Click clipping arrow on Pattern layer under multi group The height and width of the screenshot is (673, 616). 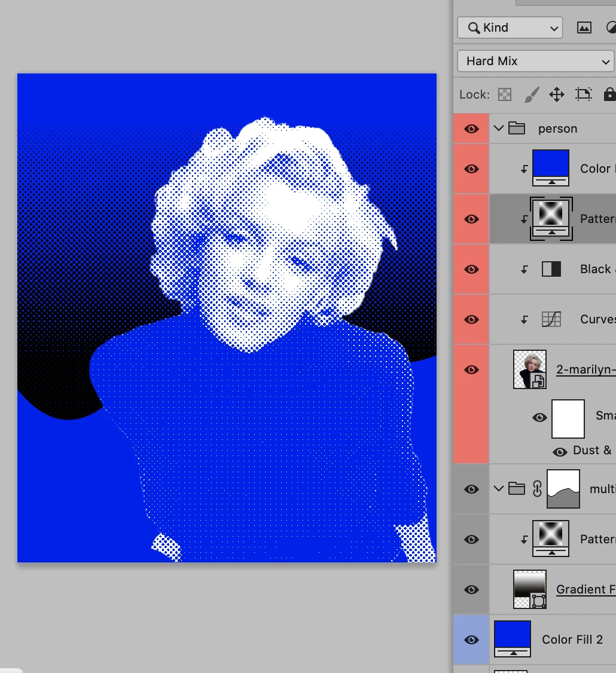[524, 540]
